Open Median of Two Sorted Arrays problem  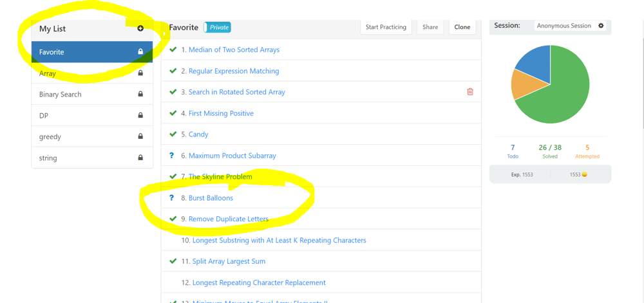[234, 50]
